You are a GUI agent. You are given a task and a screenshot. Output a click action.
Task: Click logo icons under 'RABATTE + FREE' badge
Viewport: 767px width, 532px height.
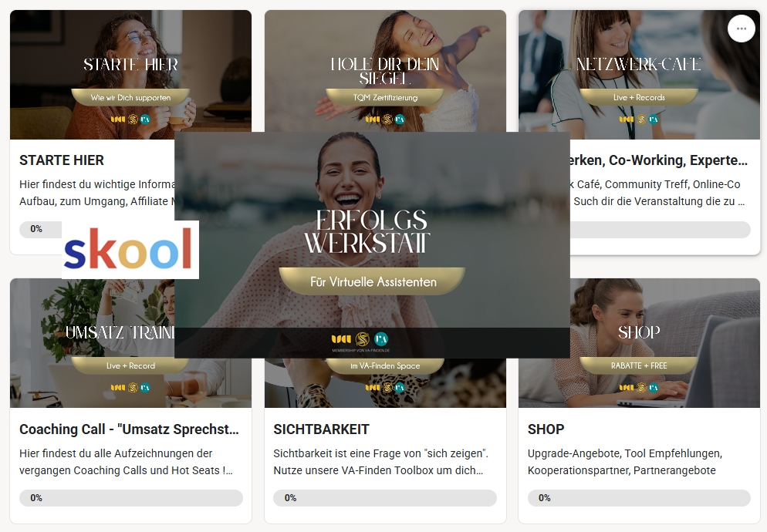(639, 388)
